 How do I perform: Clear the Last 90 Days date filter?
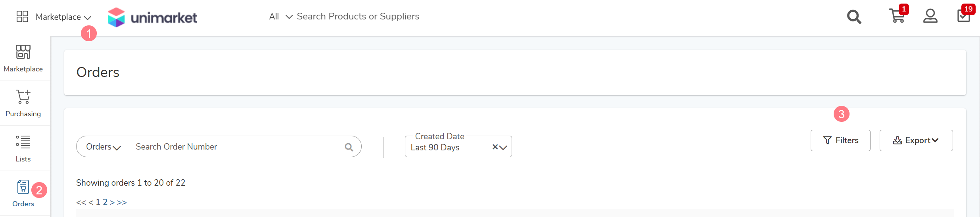[495, 147]
